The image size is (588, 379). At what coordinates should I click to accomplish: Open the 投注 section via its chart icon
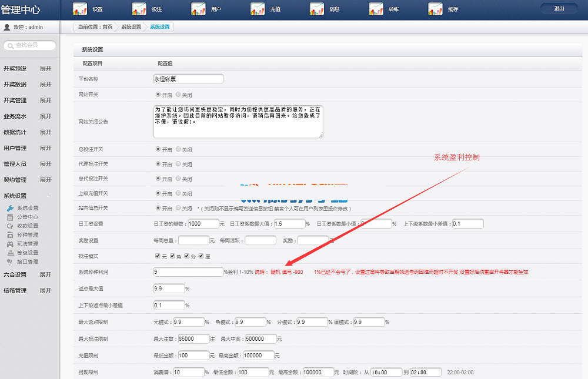click(139, 9)
